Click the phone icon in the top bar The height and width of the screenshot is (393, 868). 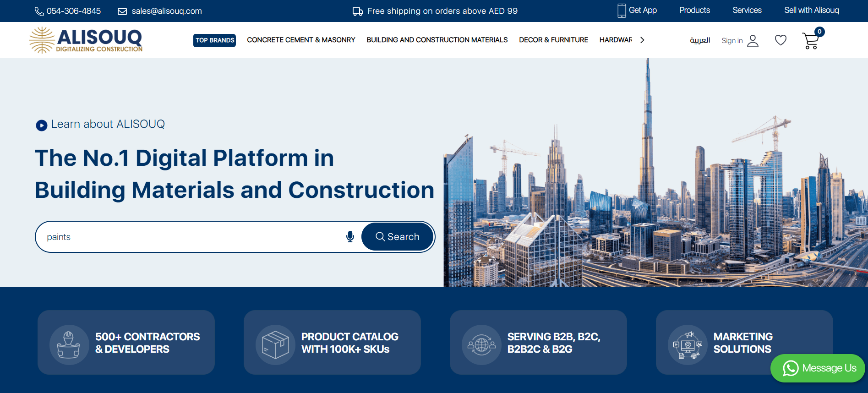click(39, 11)
